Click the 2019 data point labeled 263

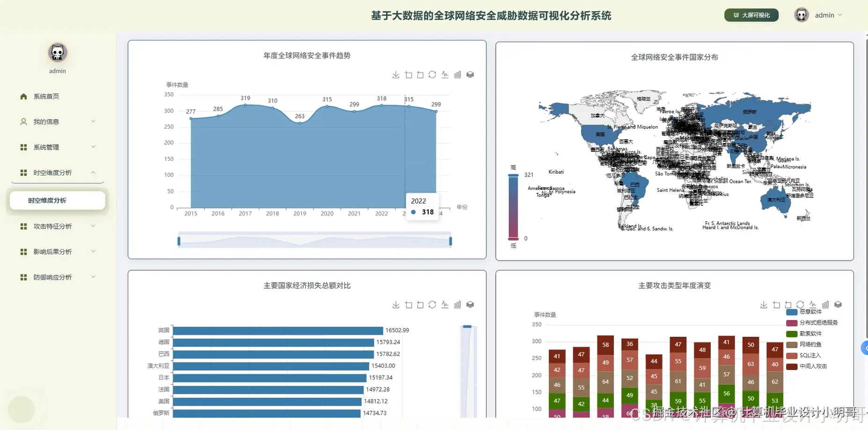[300, 123]
